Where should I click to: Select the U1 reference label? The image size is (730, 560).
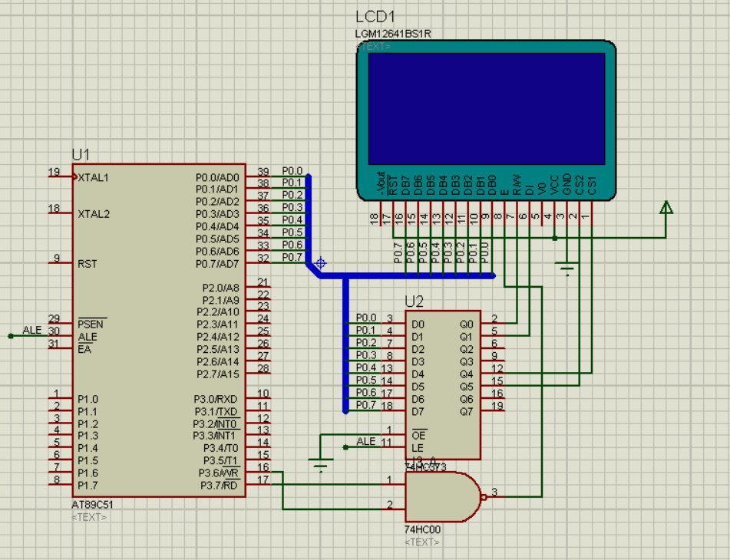(x=81, y=154)
